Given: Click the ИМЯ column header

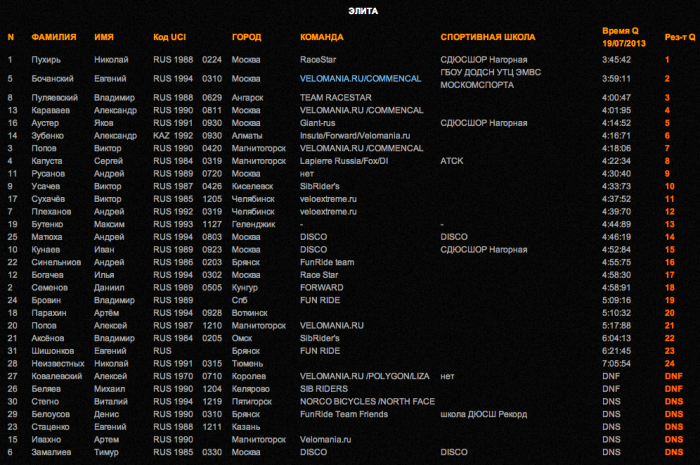Looking at the screenshot, I should pos(104,37).
